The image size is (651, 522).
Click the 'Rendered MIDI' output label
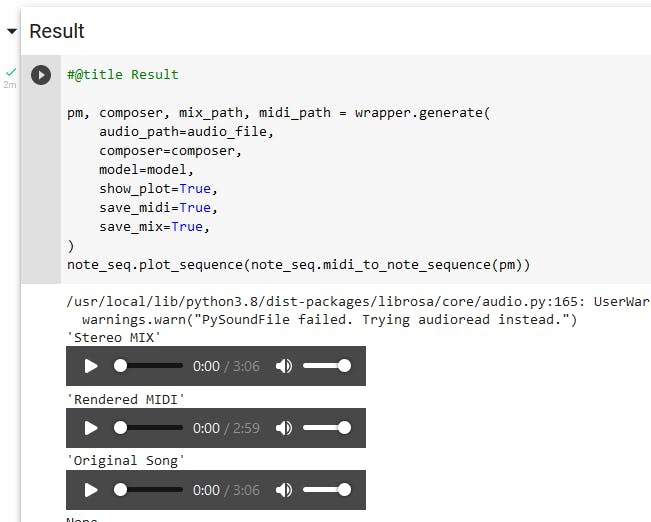click(x=125, y=399)
